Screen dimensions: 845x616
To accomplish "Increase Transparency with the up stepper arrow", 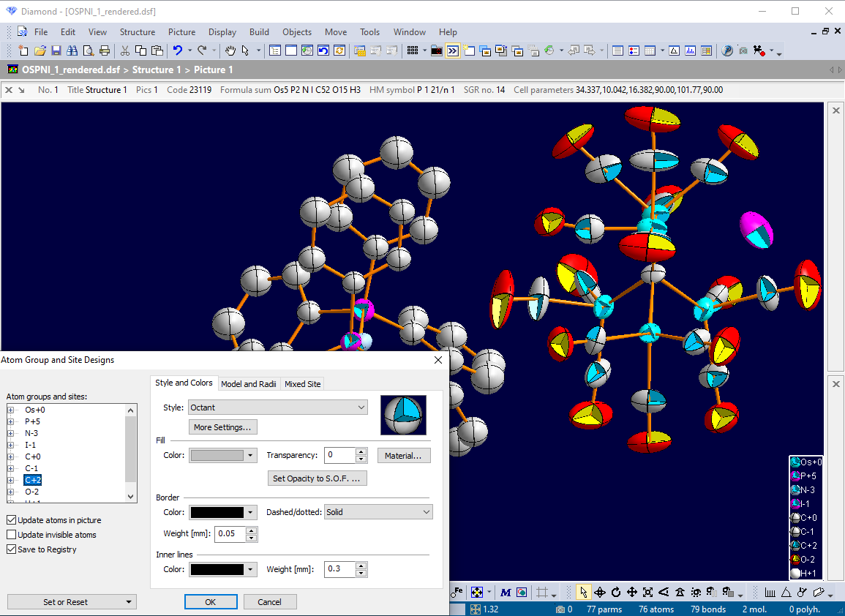I will (361, 451).
